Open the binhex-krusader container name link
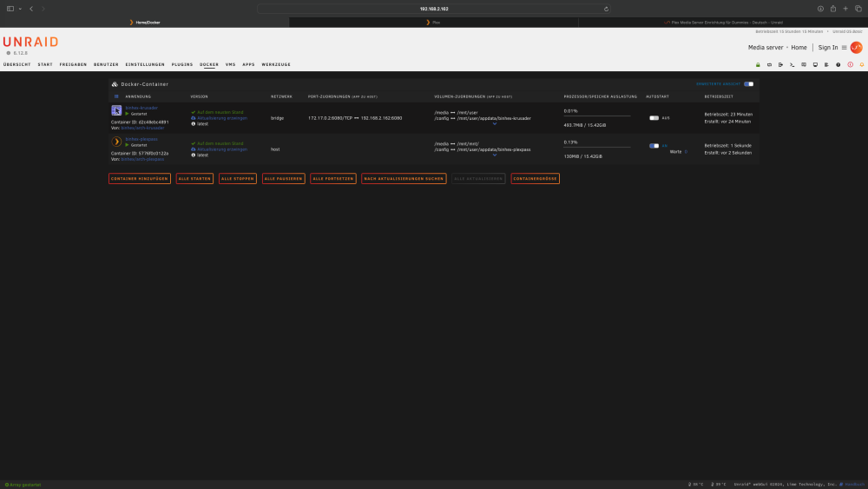The height and width of the screenshot is (489, 868). [x=141, y=108]
